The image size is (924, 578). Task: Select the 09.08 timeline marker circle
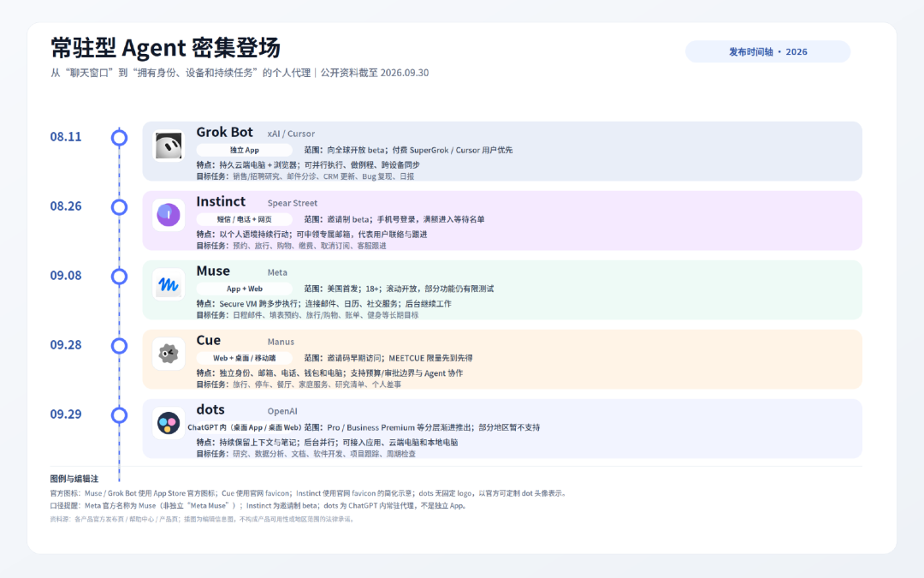click(x=119, y=276)
